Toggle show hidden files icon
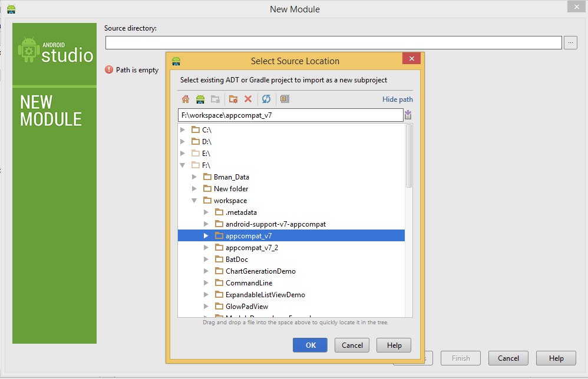Image resolution: width=588 pixels, height=379 pixels. (x=285, y=99)
